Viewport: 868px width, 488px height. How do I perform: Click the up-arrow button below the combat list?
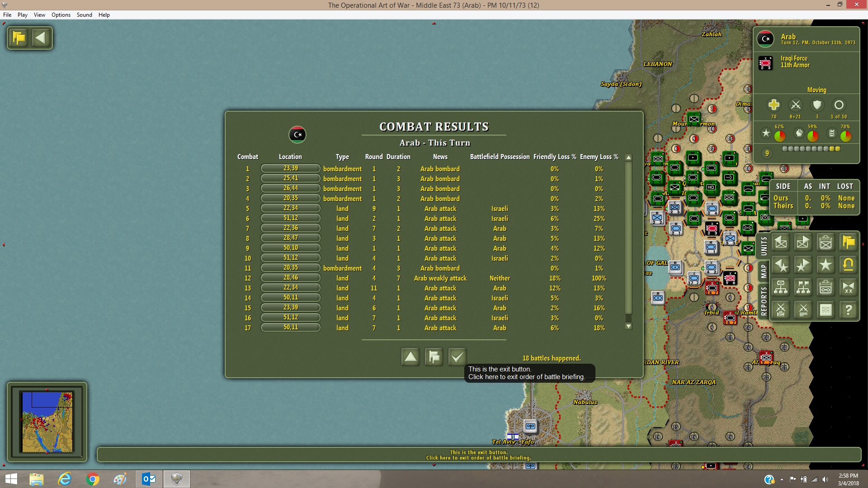[410, 357]
